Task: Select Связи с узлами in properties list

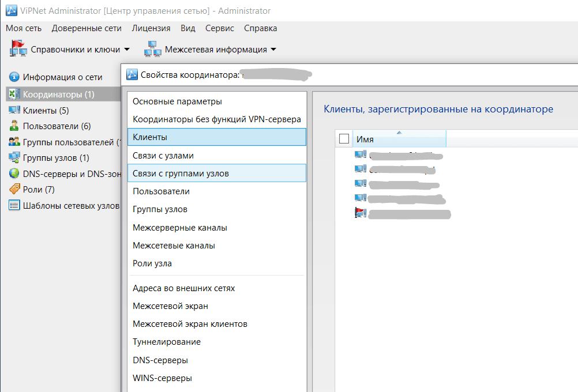Action: tap(163, 156)
